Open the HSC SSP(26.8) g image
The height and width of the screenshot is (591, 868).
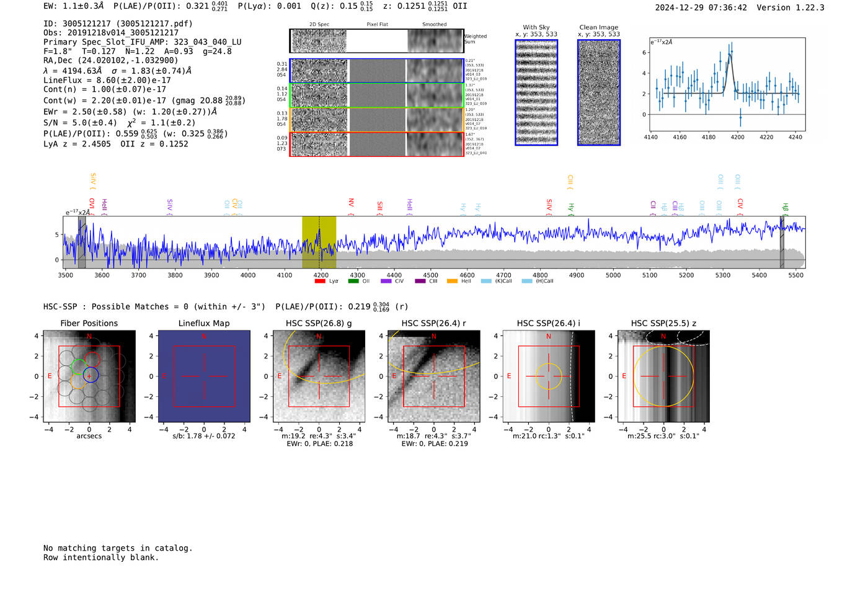(319, 376)
